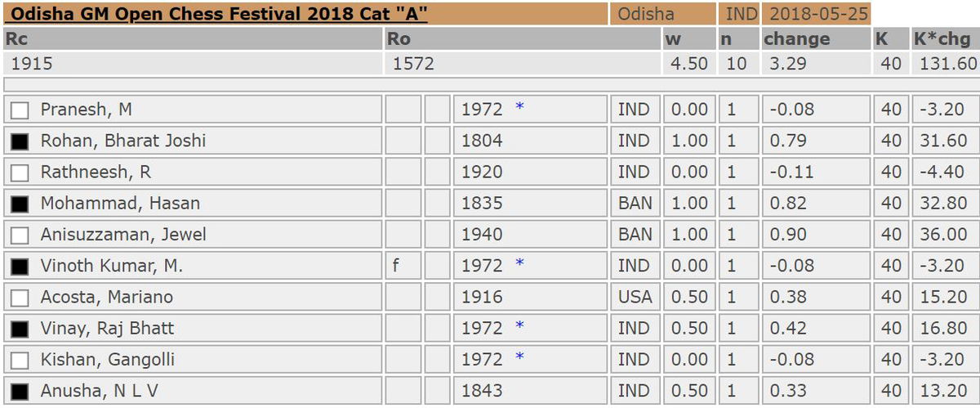The width and height of the screenshot is (980, 408).
Task: Select the player name Vinay, Raj Bhatt
Action: click(x=107, y=329)
